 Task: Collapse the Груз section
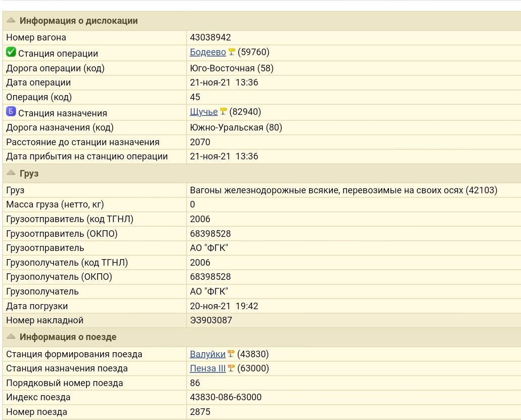(x=11, y=173)
